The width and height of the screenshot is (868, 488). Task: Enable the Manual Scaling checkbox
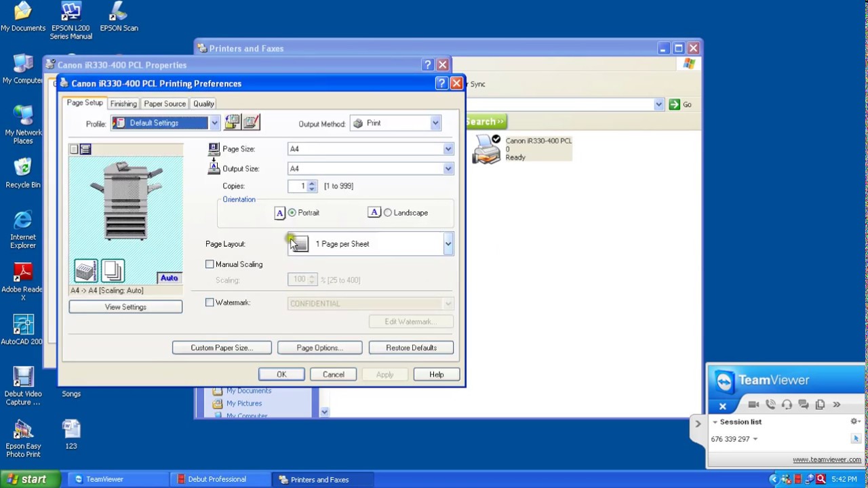tap(210, 264)
